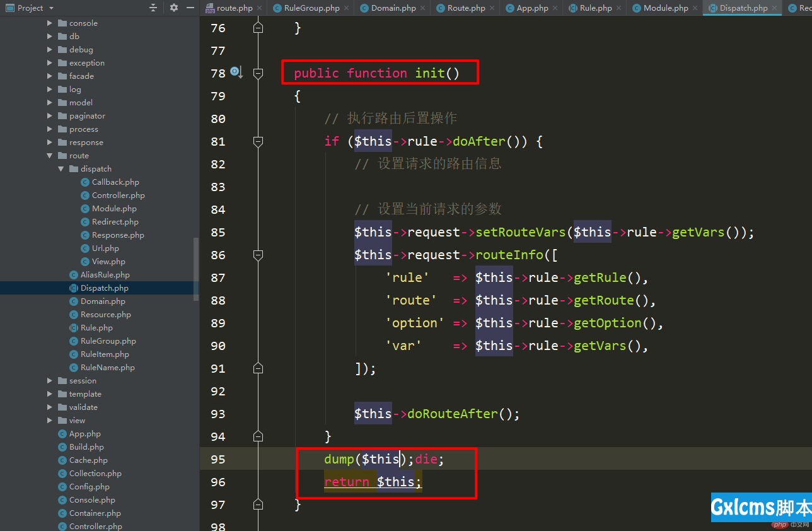Close the Dispatch.php tab
The height and width of the screenshot is (531, 812).
tap(775, 8)
